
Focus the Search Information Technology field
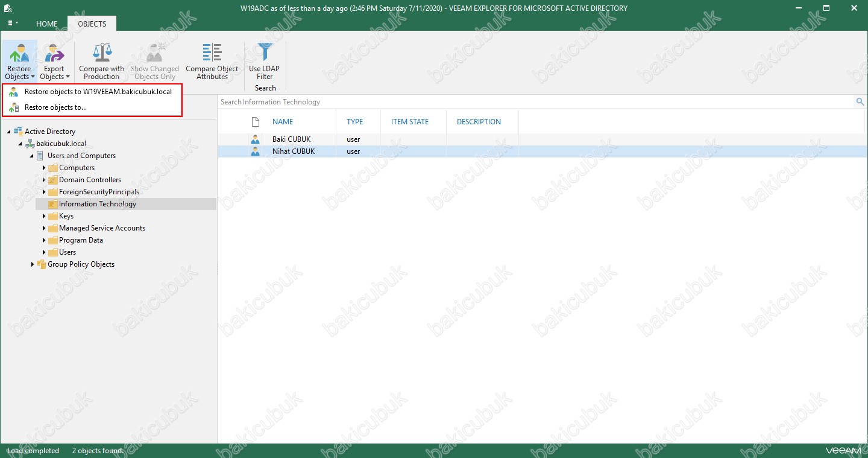[536, 102]
